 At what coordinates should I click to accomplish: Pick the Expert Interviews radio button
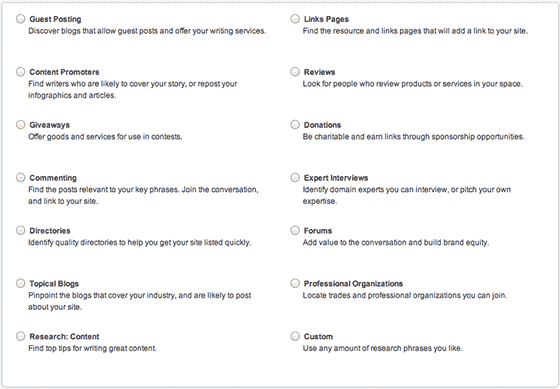pos(295,177)
